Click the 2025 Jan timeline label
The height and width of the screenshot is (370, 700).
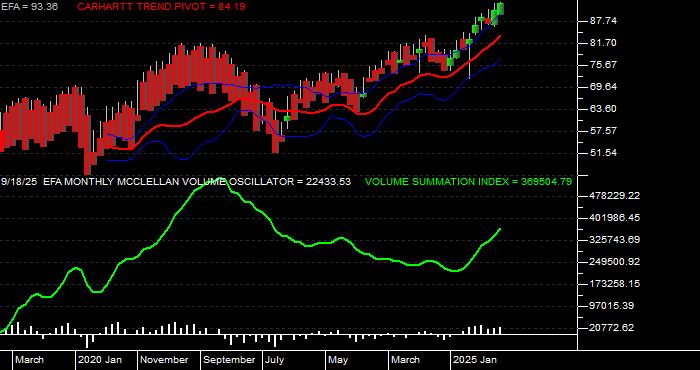[475, 360]
